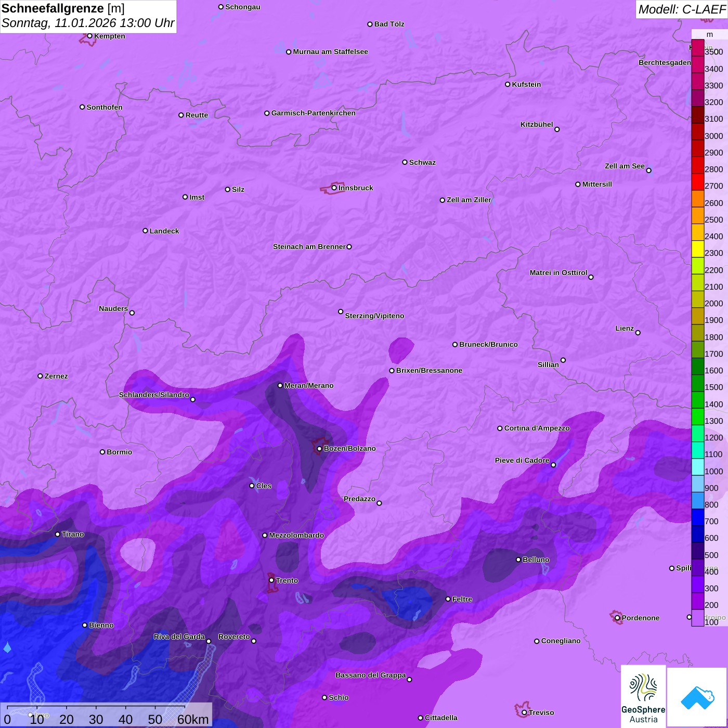Screen dimensions: 728x728
Task: Click the Bormio marker dot
Action: coord(102,452)
